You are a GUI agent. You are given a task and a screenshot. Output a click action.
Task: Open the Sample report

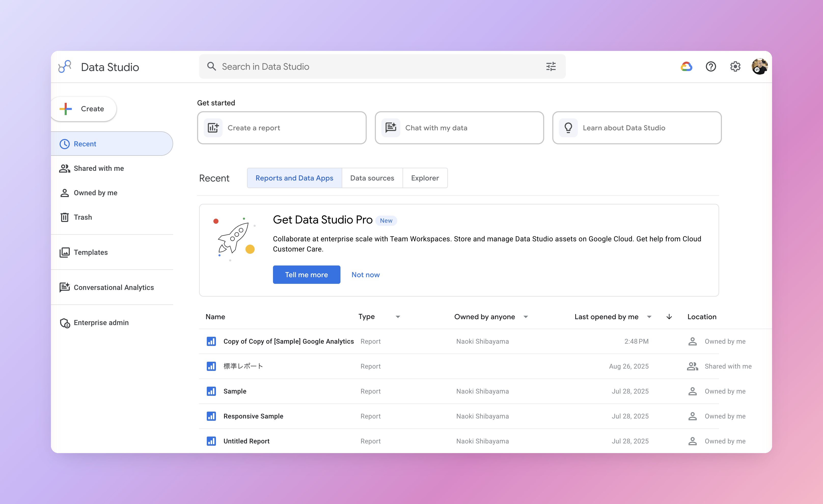tap(235, 391)
